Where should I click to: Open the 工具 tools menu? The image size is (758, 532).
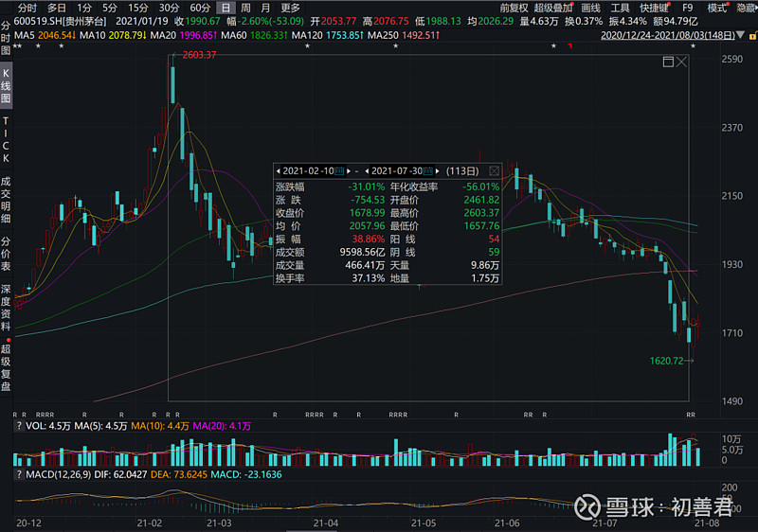pyautogui.click(x=620, y=8)
